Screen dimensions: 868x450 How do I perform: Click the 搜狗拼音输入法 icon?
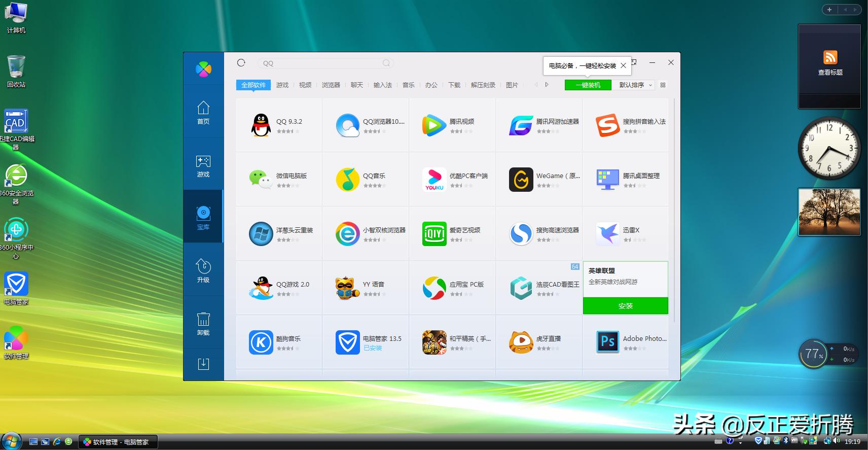(607, 125)
